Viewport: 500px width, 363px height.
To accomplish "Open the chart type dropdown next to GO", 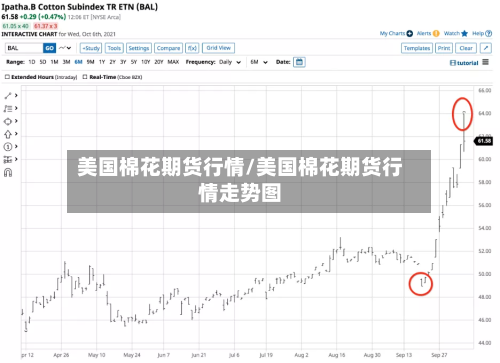I will (x=65, y=48).
